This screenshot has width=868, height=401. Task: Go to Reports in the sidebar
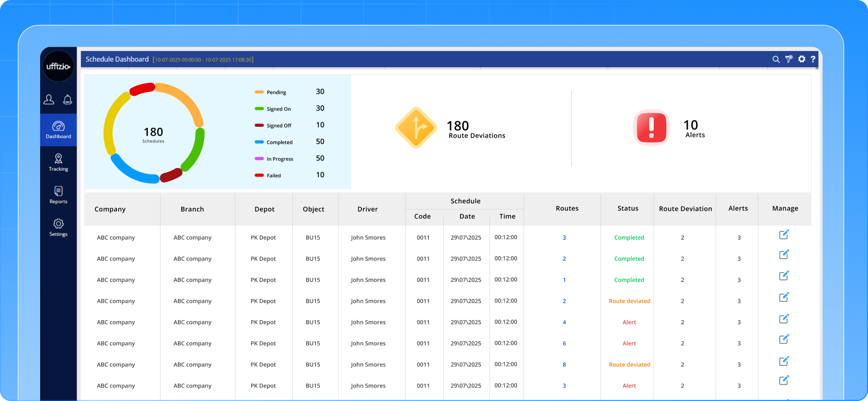click(59, 195)
